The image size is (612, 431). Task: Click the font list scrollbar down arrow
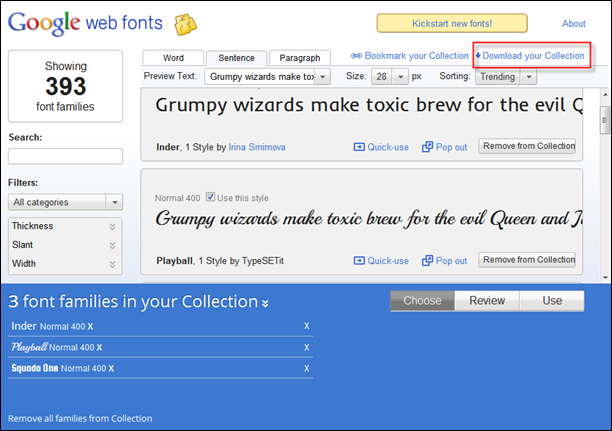(x=605, y=278)
